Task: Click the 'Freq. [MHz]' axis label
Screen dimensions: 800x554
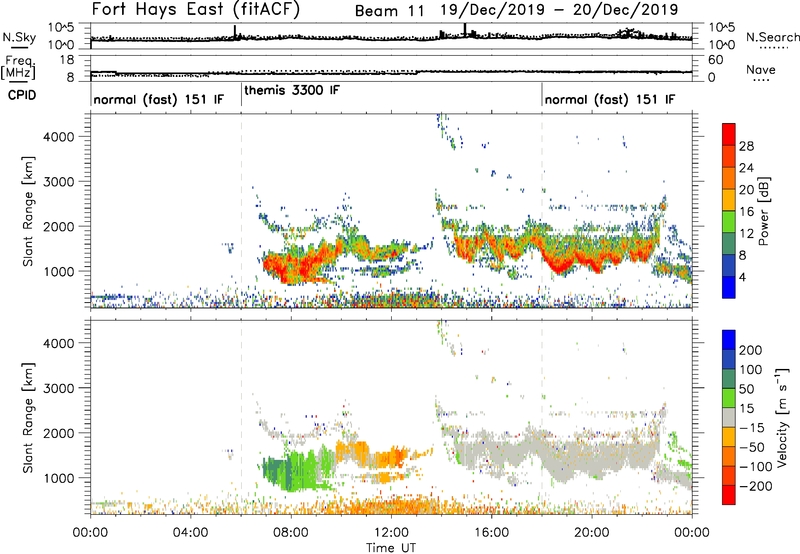Action: 18,67
